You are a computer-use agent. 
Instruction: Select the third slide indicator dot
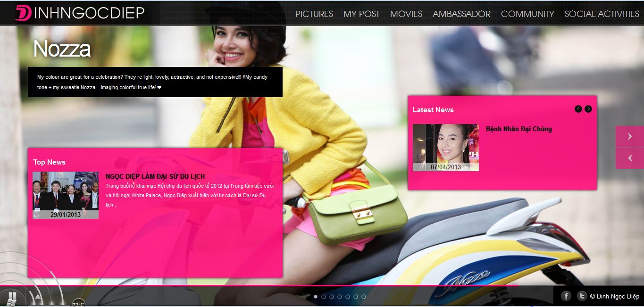pyautogui.click(x=332, y=297)
